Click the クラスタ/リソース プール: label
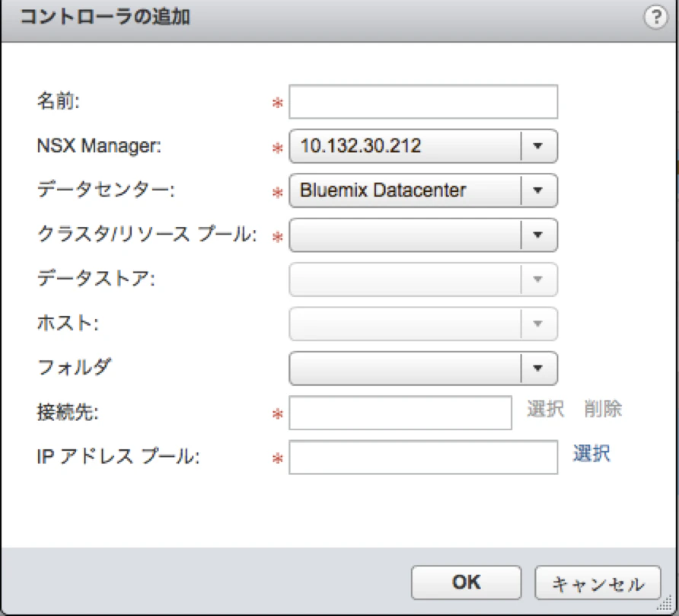 coord(147,235)
